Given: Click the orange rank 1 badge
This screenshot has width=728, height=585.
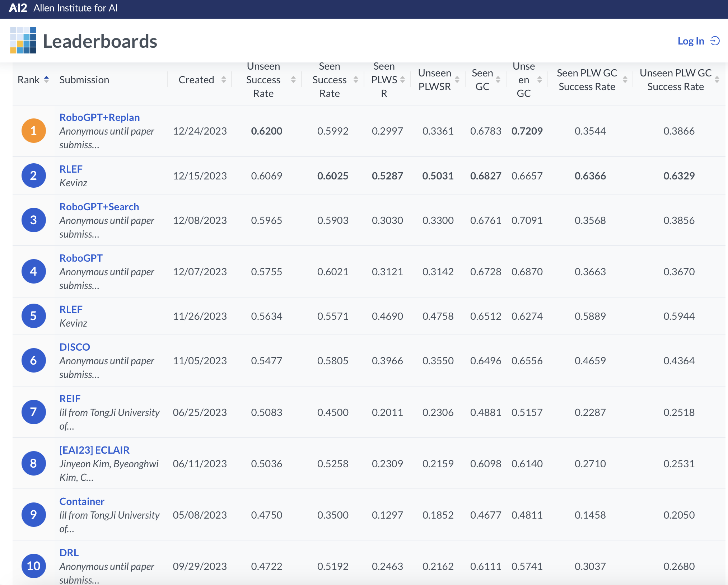Looking at the screenshot, I should (33, 131).
